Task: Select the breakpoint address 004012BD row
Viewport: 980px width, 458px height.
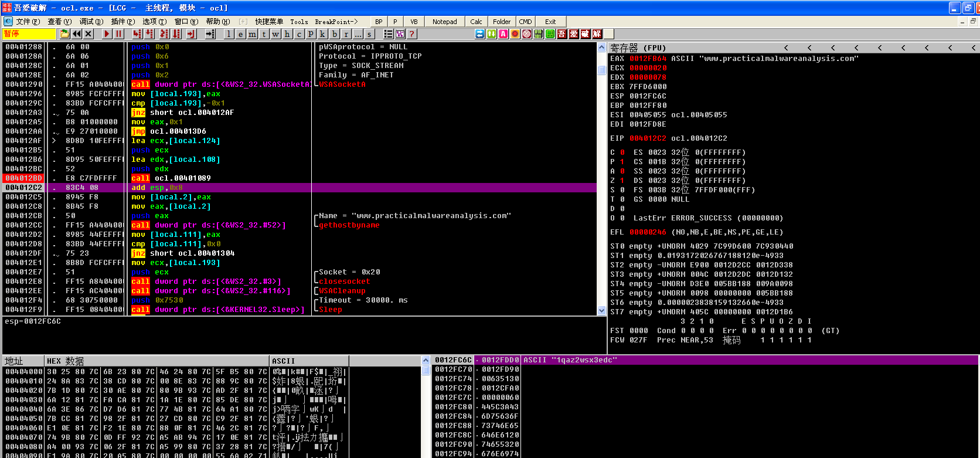Action: coord(24,178)
